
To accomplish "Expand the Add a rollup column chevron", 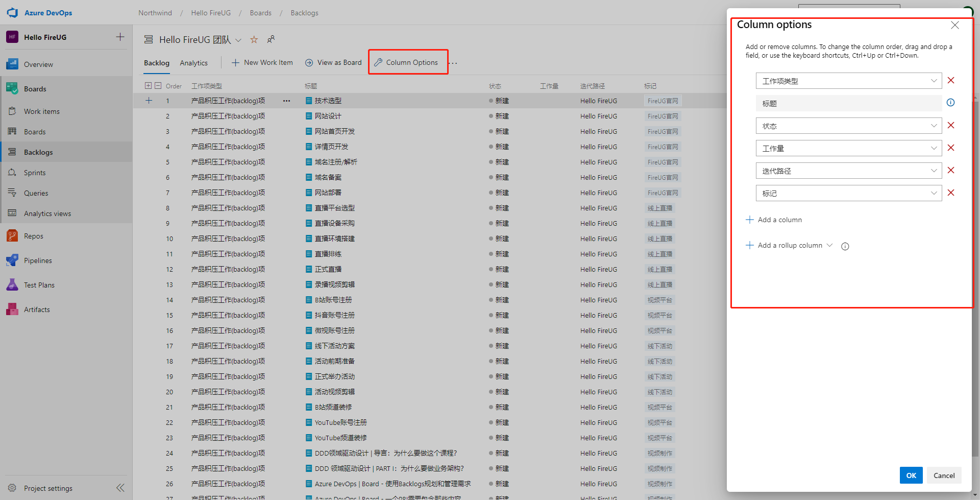I will click(x=830, y=245).
